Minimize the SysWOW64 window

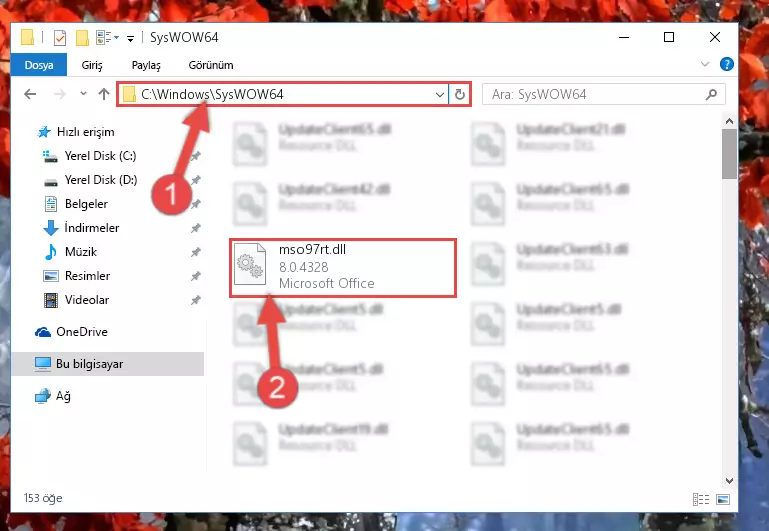coord(624,37)
